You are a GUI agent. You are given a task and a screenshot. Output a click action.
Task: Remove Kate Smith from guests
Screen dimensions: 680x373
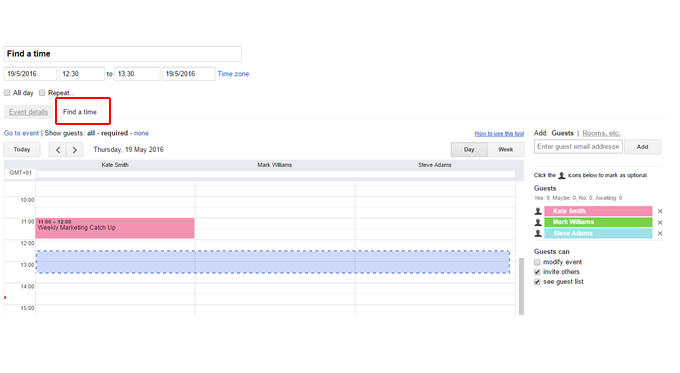[660, 211]
